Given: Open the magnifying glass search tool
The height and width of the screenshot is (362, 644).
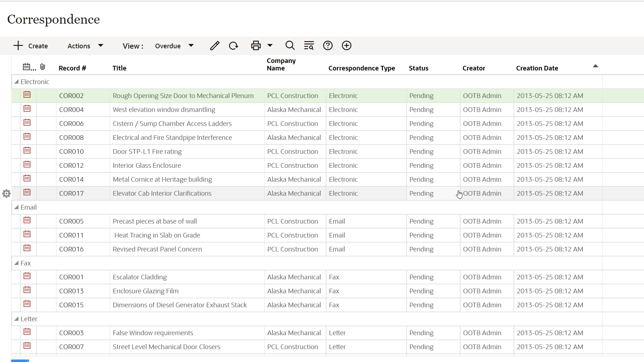Looking at the screenshot, I should (x=290, y=46).
